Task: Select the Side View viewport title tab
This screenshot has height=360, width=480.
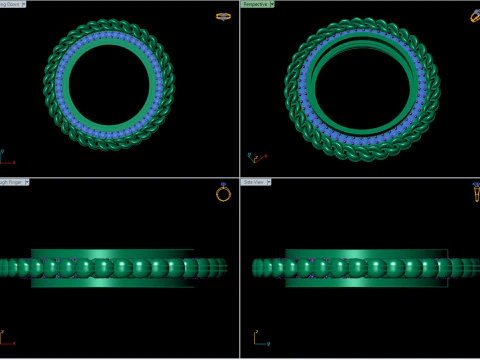Action: click(x=253, y=182)
